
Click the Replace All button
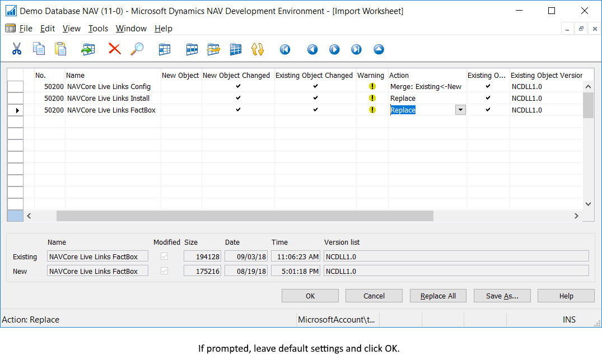click(438, 296)
